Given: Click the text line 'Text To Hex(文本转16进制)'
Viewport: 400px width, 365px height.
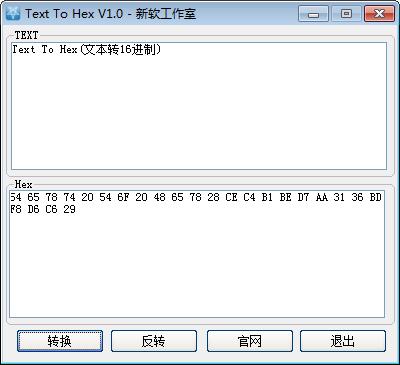Looking at the screenshot, I should pos(87,50).
